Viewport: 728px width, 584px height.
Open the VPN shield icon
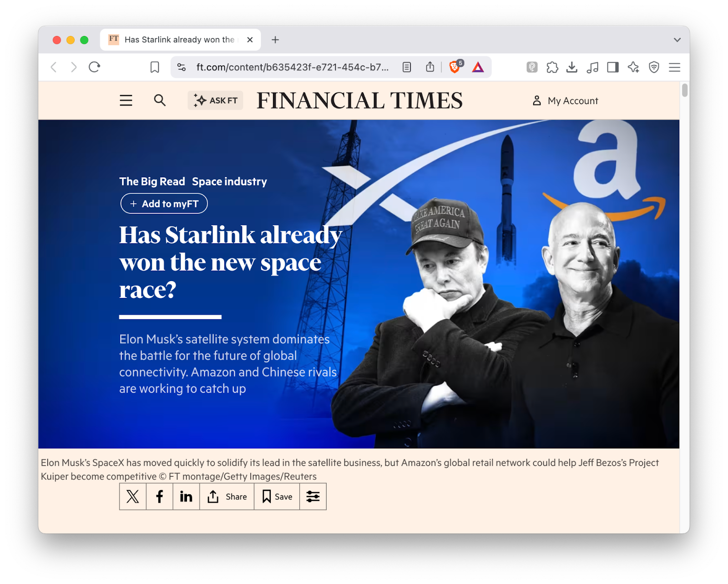point(654,67)
